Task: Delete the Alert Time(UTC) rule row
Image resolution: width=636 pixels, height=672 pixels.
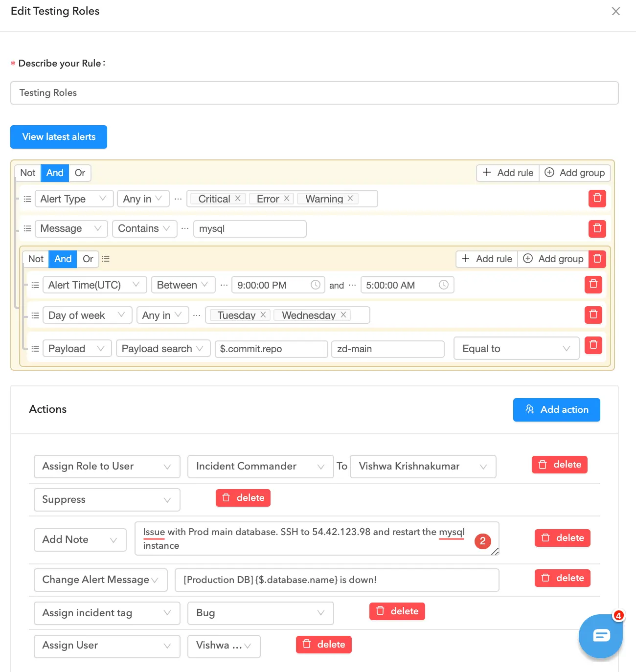Action: coord(593,284)
